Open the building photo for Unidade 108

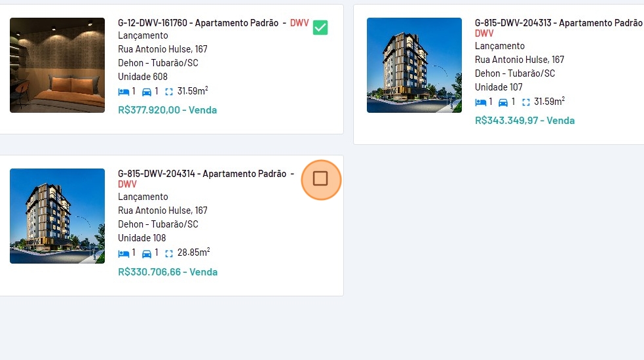(x=57, y=216)
